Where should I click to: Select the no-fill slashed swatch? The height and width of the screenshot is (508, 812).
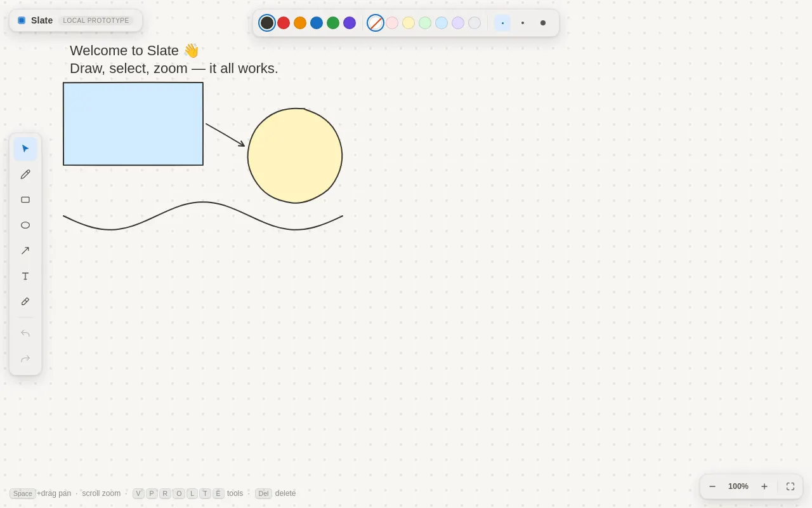pos(376,23)
